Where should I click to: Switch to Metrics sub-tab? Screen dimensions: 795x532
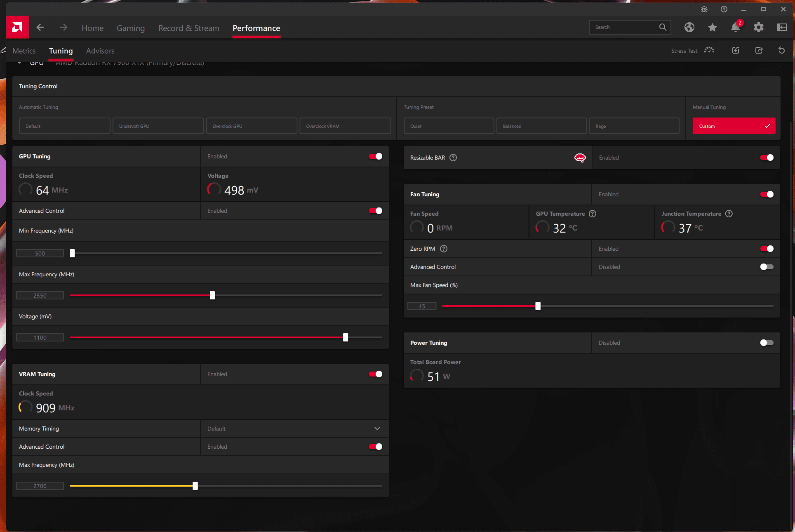(x=24, y=51)
